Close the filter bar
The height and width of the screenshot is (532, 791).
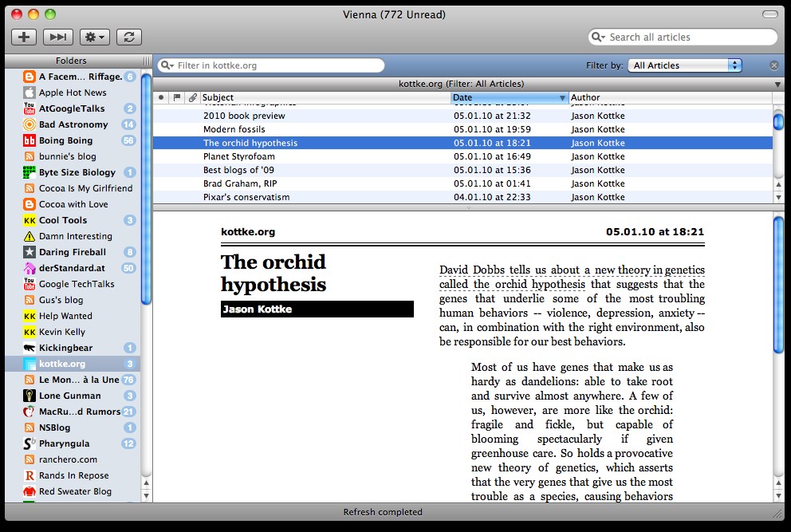click(773, 65)
